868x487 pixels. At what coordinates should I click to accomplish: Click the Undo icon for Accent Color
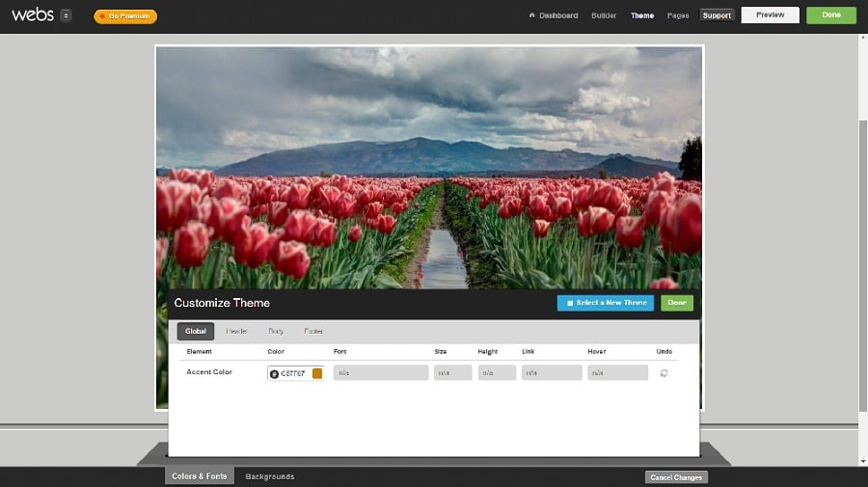point(664,373)
